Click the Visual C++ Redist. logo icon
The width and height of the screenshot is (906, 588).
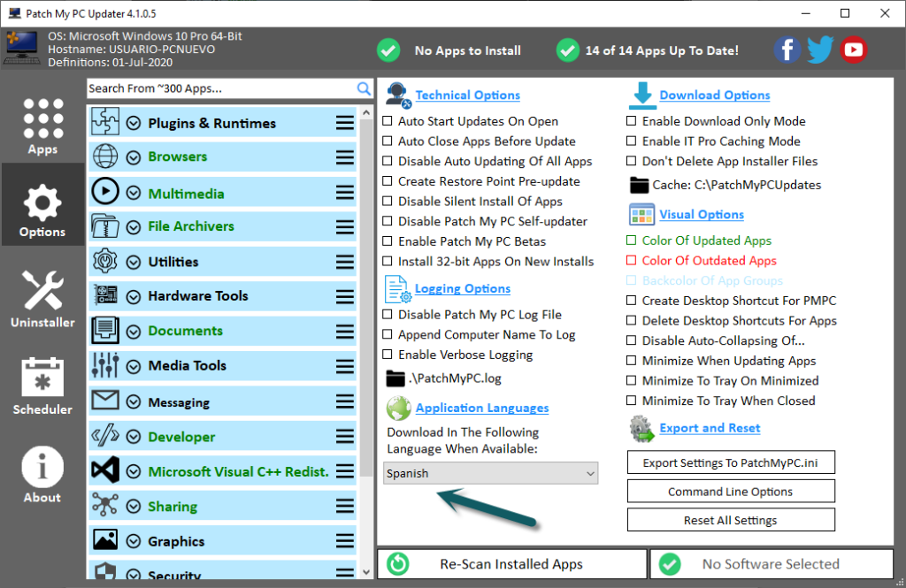pyautogui.click(x=105, y=470)
